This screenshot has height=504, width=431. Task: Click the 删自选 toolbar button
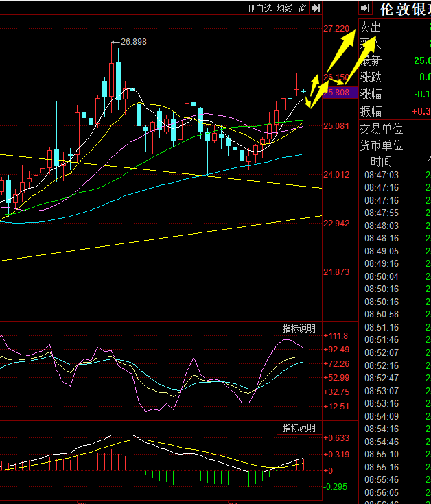coord(259,8)
